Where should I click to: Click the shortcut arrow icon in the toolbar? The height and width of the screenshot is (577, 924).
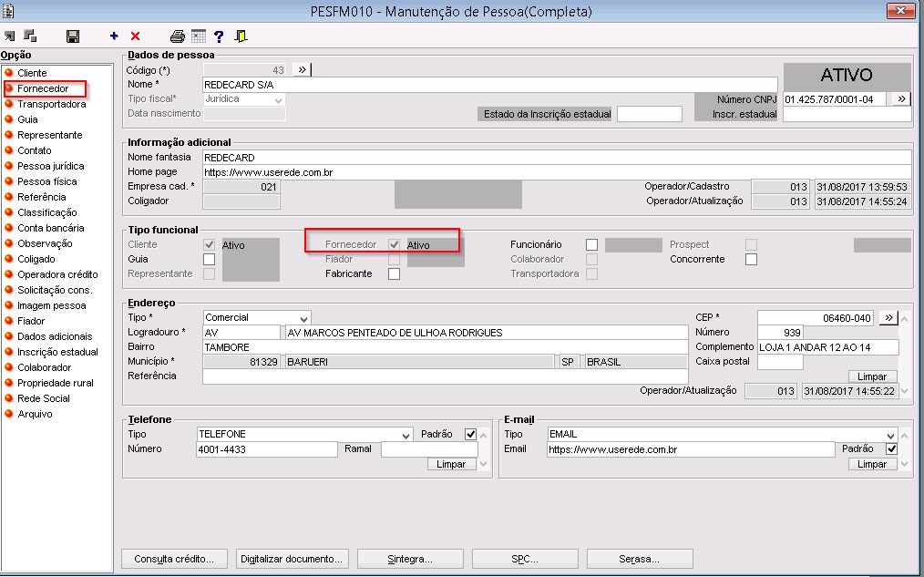(x=9, y=36)
